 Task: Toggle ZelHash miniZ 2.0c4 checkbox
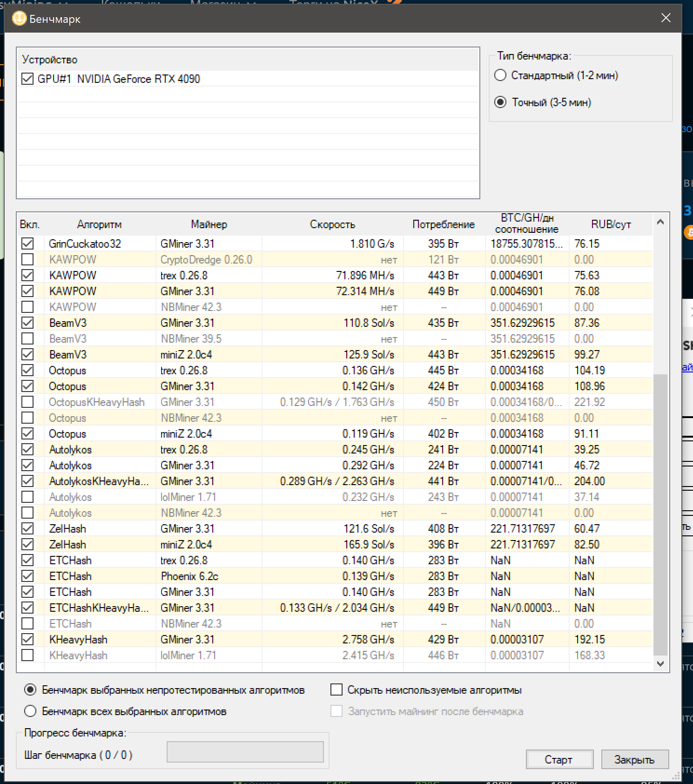click(x=27, y=544)
